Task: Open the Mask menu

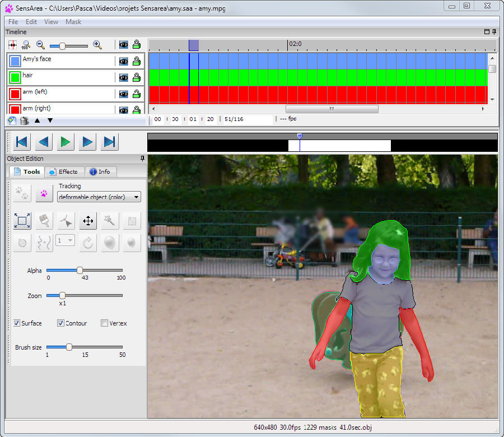Action: (73, 22)
